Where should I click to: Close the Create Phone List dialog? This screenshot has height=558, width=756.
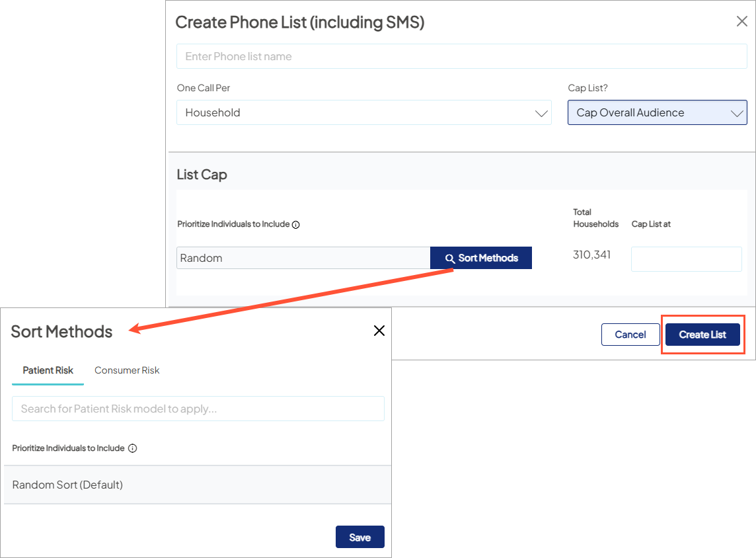(x=741, y=21)
